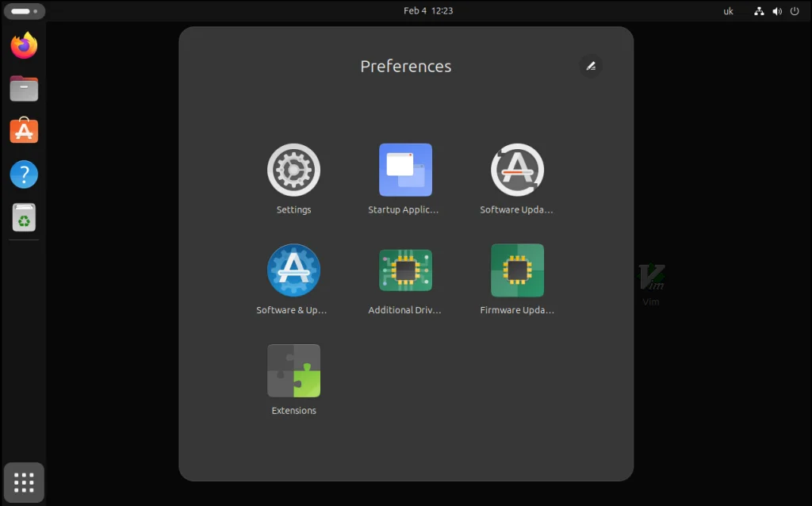Open the Trash in dock
812x506 pixels.
coord(24,217)
